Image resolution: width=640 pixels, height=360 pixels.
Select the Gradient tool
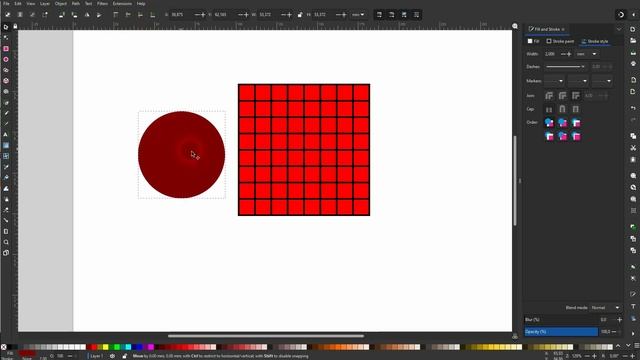tap(6, 145)
